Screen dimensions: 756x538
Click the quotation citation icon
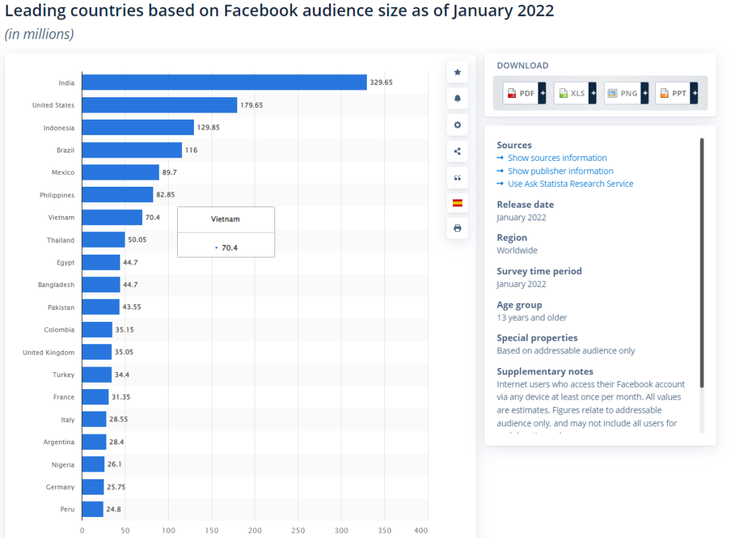[x=458, y=178]
